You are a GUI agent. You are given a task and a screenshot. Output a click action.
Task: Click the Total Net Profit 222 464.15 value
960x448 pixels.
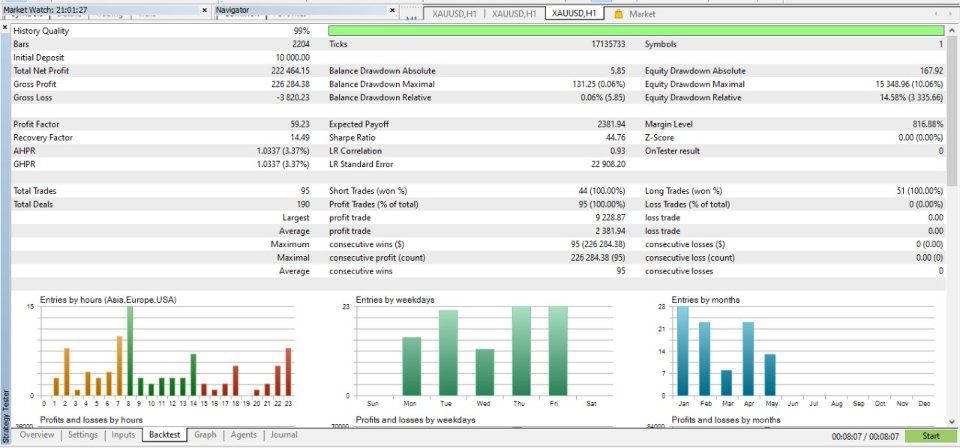click(x=291, y=71)
